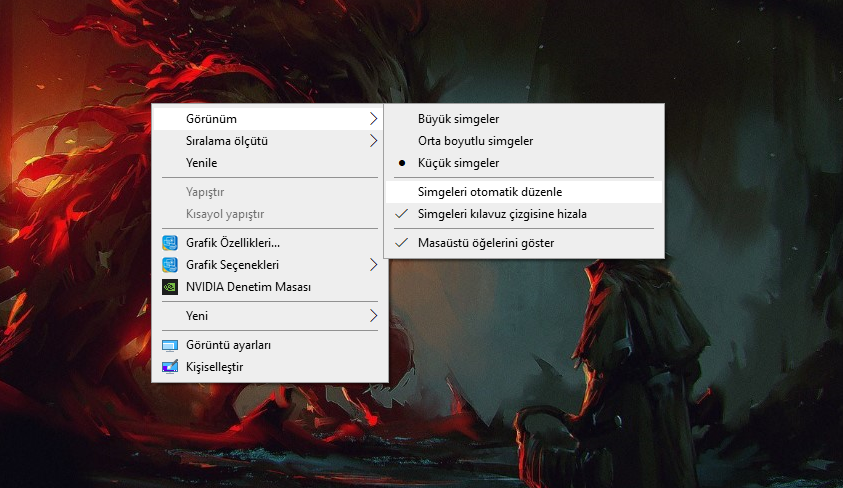Viewport: 843px width, 488px height.
Task: Choose Yenile to refresh the desktop
Action: 270,163
